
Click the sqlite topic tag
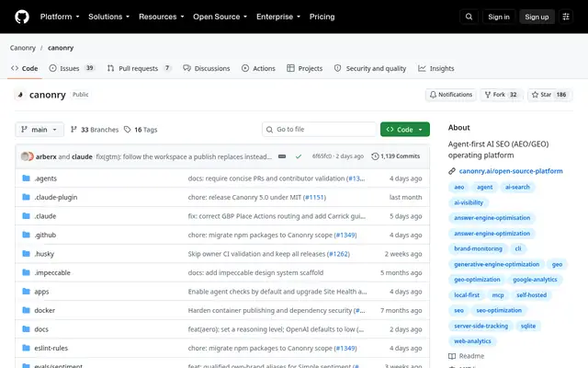pos(528,326)
